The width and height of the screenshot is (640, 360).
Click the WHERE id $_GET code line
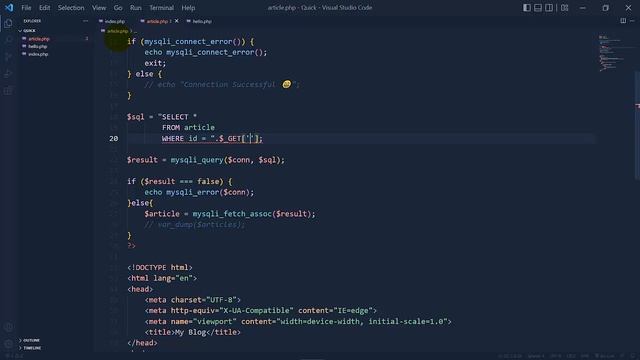click(x=212, y=139)
